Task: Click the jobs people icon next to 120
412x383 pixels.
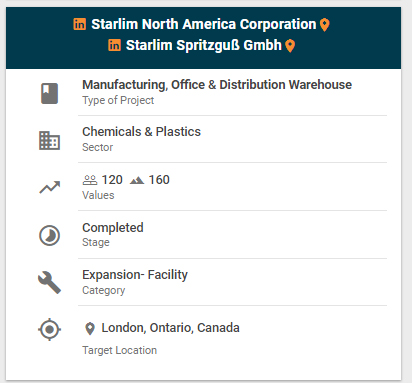Action: [90, 180]
